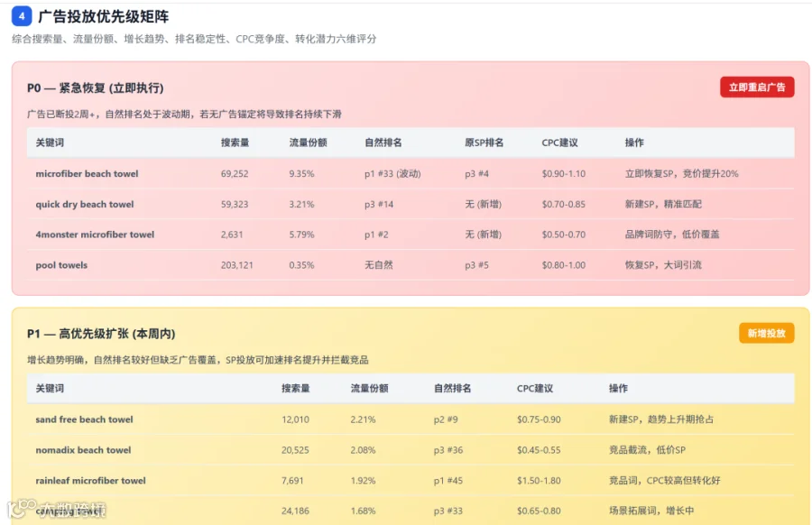Click action 立即恢复SP，竞价提升20%

(x=681, y=174)
